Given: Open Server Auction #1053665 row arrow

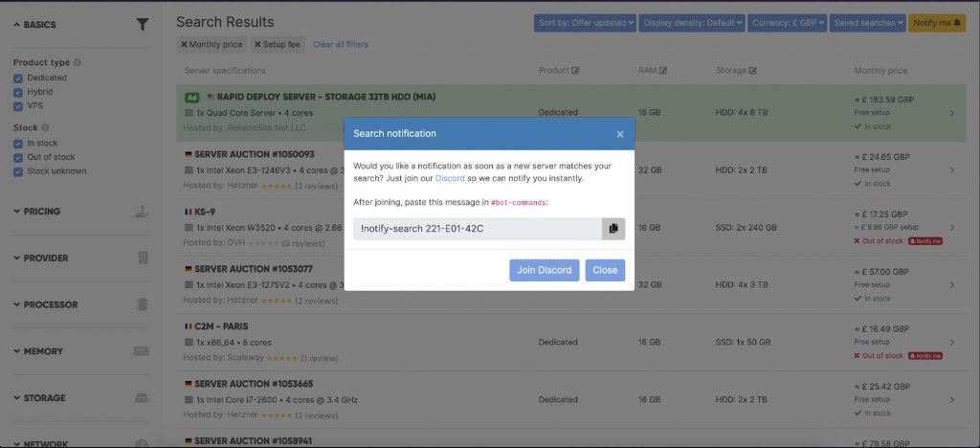Looking at the screenshot, I should pyautogui.click(x=952, y=399).
